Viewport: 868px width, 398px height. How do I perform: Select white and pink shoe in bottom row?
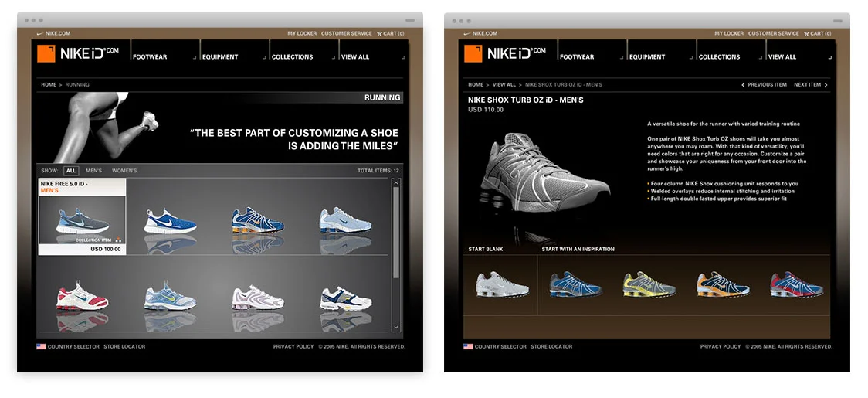tap(257, 298)
